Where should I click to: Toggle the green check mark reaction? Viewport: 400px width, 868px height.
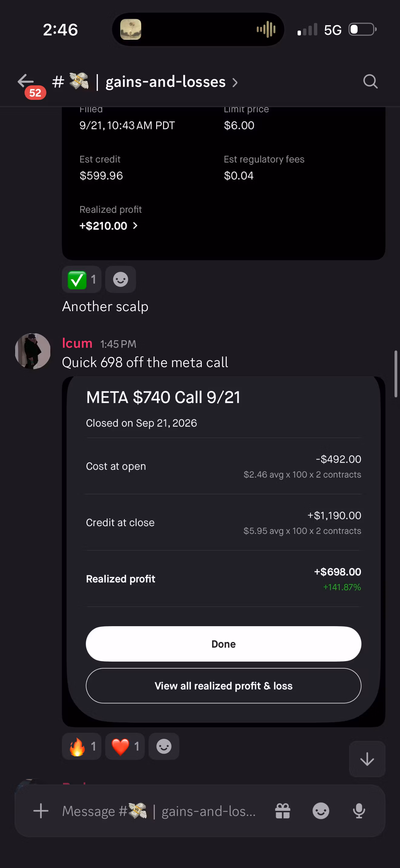coord(81,279)
